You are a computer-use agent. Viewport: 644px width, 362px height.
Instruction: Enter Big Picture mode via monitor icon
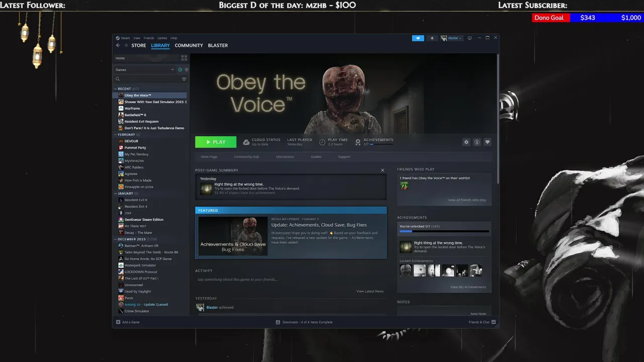click(x=470, y=38)
